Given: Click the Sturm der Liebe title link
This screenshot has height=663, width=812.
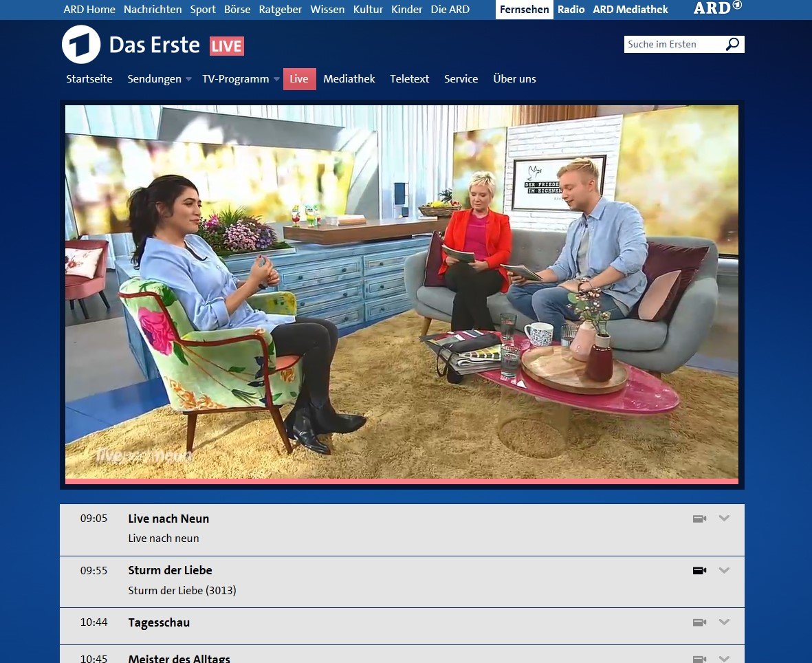Looking at the screenshot, I should [x=170, y=570].
